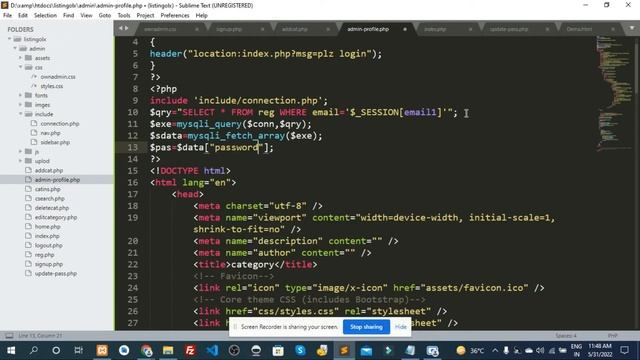Open the Preferences menu
Viewport: 640px width, 360px height.
(175, 16)
